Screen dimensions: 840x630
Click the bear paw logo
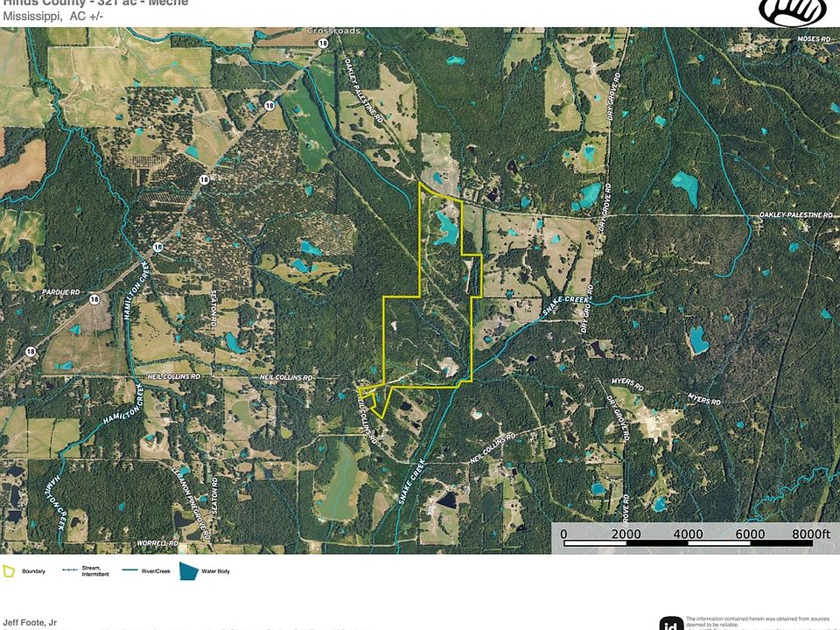coord(792,10)
